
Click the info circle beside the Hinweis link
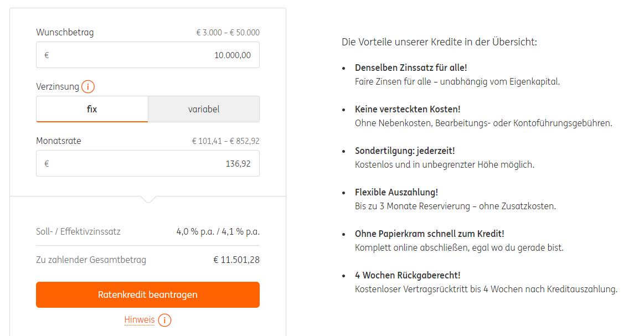pos(164,320)
